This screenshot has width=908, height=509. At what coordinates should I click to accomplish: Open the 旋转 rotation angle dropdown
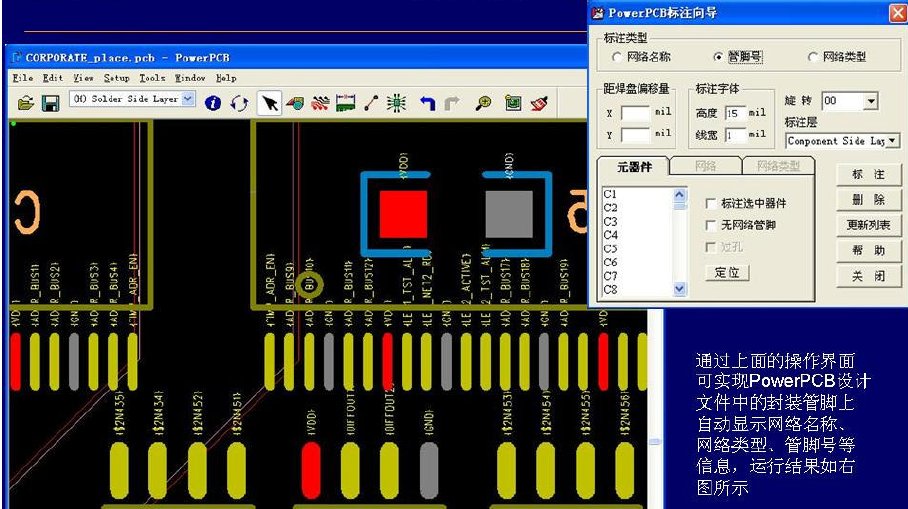click(x=871, y=101)
